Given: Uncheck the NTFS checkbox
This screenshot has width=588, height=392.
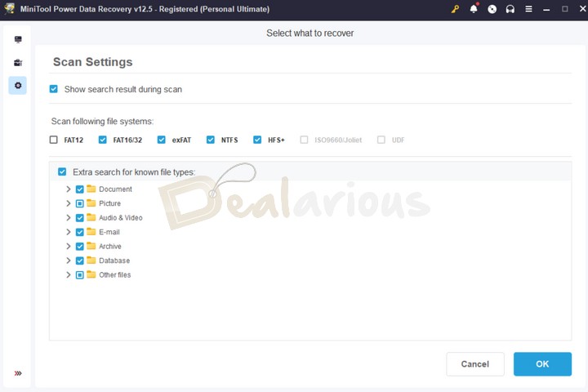Looking at the screenshot, I should (x=211, y=140).
